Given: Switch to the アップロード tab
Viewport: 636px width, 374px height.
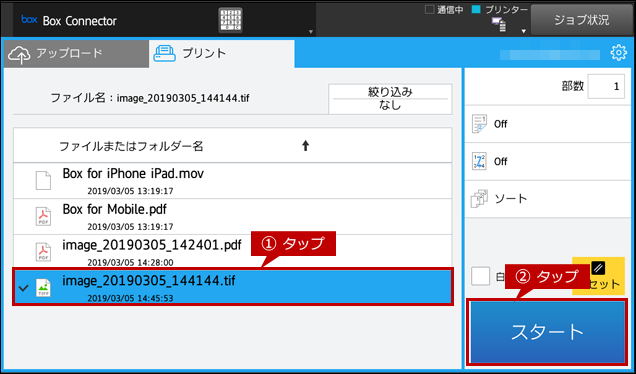Looking at the screenshot, I should [76, 54].
